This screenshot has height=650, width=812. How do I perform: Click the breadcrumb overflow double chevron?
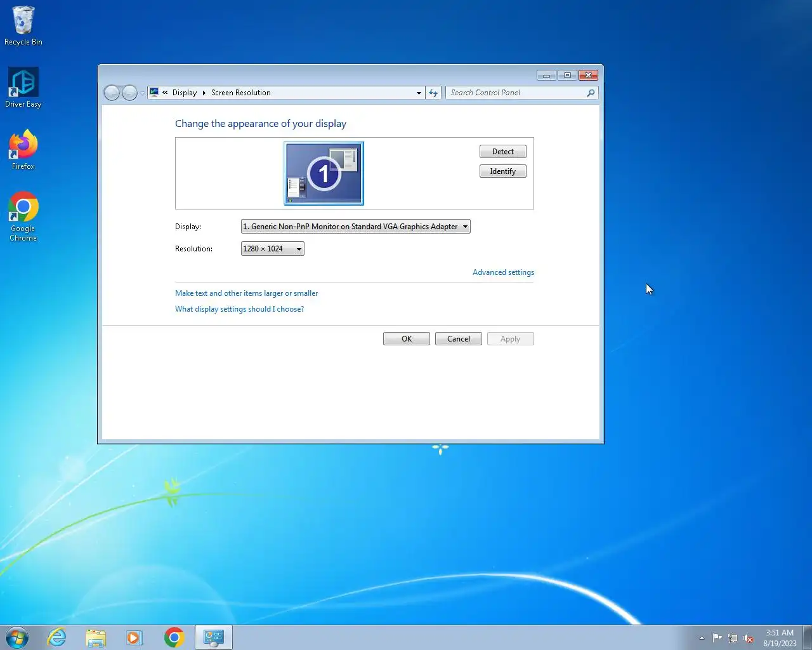[x=165, y=93]
